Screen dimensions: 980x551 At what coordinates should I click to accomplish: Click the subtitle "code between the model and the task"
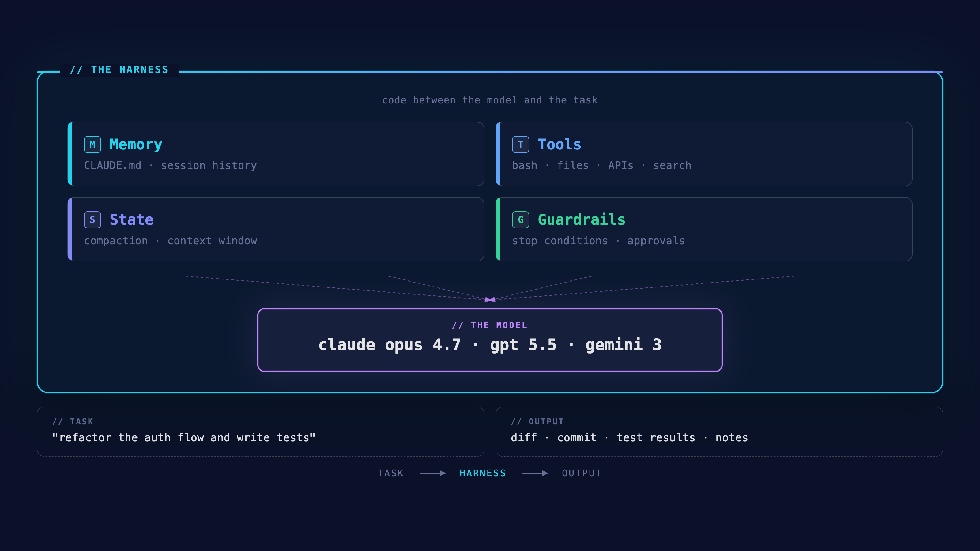click(490, 100)
